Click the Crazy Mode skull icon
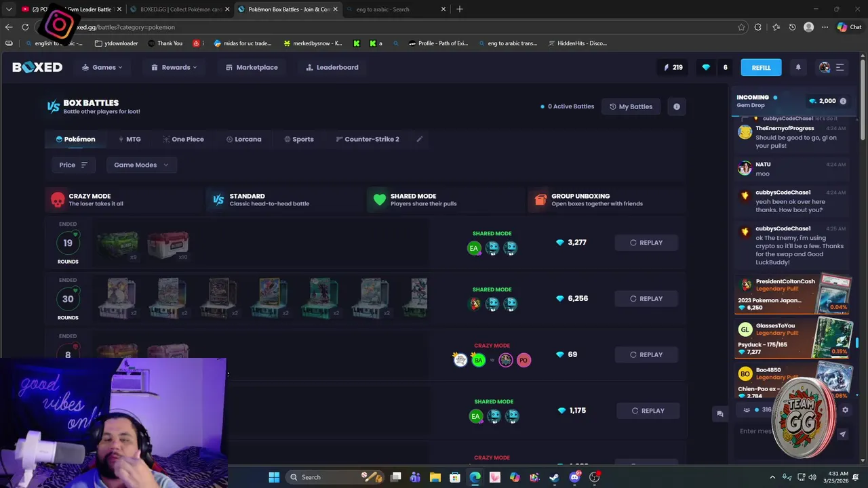This screenshot has height=488, width=868. 58,200
